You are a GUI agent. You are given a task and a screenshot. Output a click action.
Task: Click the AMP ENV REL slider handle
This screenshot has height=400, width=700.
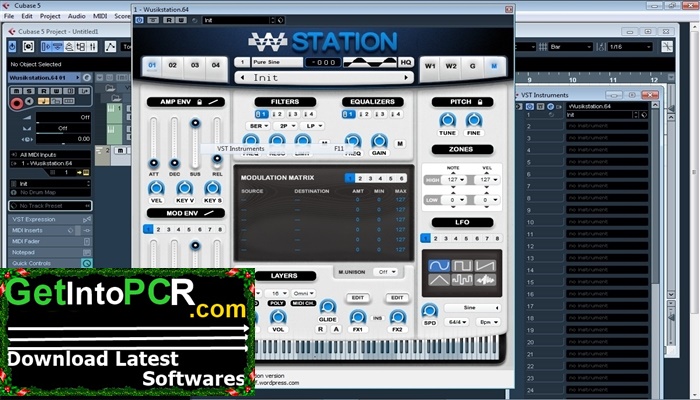(217, 158)
